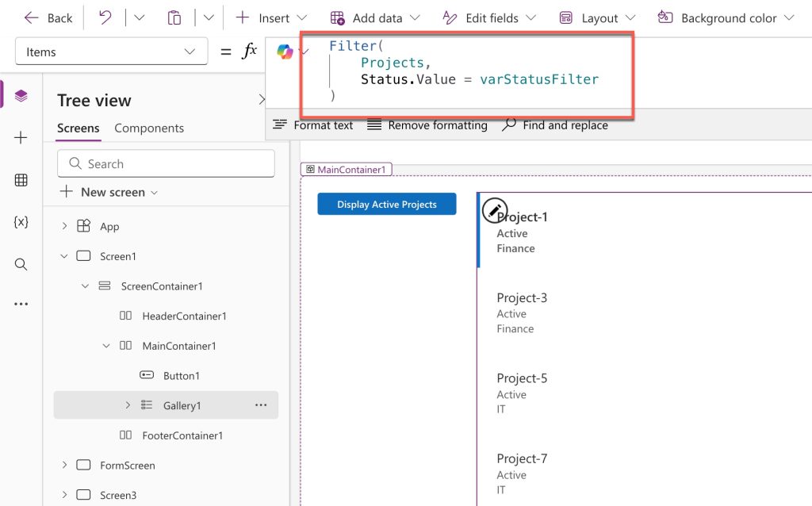The width and height of the screenshot is (812, 506).
Task: Expand the Copilot chevron in formula bar
Action: pos(304,51)
